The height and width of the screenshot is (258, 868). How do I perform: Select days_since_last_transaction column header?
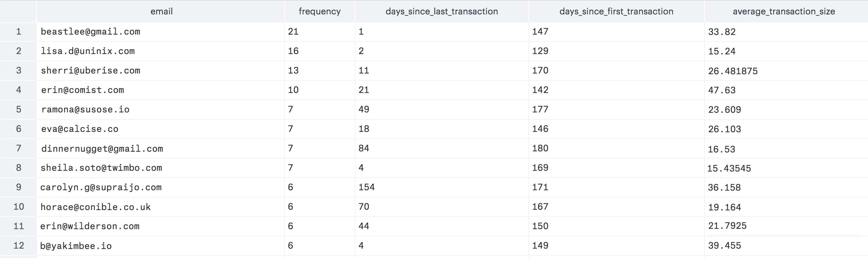[x=442, y=12]
